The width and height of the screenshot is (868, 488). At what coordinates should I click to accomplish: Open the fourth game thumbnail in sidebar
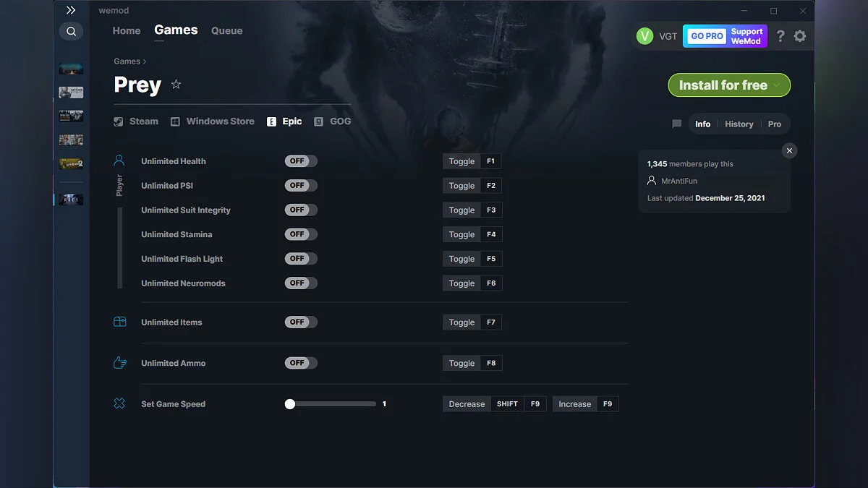[71, 140]
